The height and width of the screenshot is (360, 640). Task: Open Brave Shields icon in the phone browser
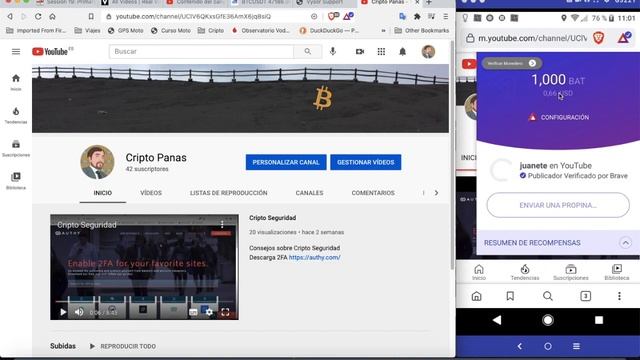598,38
